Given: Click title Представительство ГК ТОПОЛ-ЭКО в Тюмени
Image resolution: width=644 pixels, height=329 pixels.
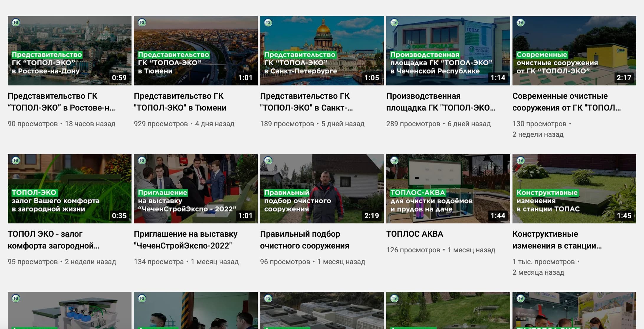Looking at the screenshot, I should pos(180,102).
